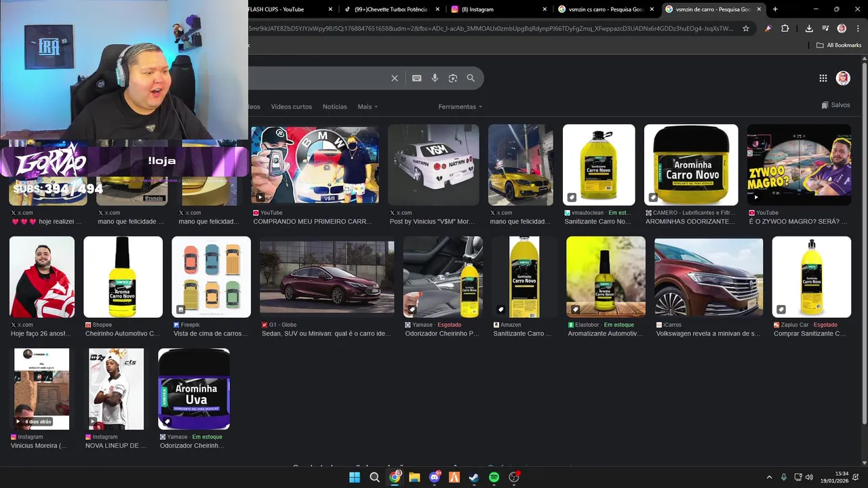Open COMPRANDO MEU PRIMEIRO CARR... YouTube result
The image size is (868, 488).
pos(313,222)
